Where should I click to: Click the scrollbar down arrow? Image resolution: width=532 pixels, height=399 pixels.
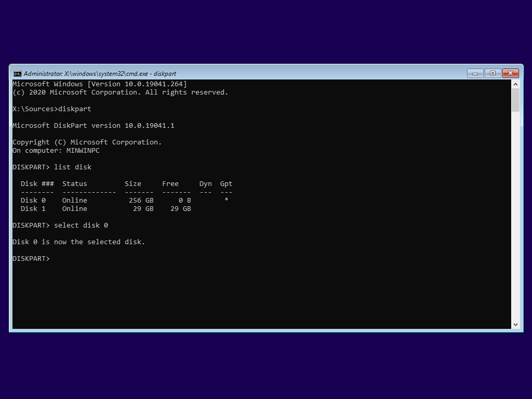515,325
